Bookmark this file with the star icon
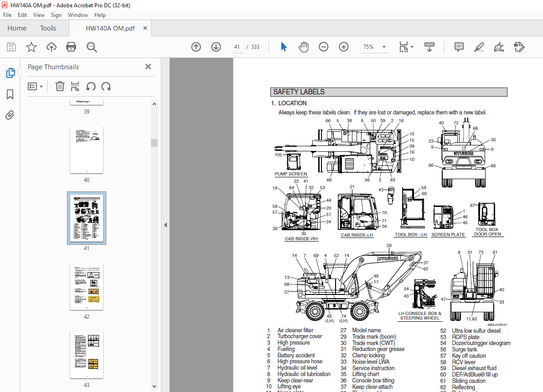Screen dimensions: 543x392 (x=31, y=47)
